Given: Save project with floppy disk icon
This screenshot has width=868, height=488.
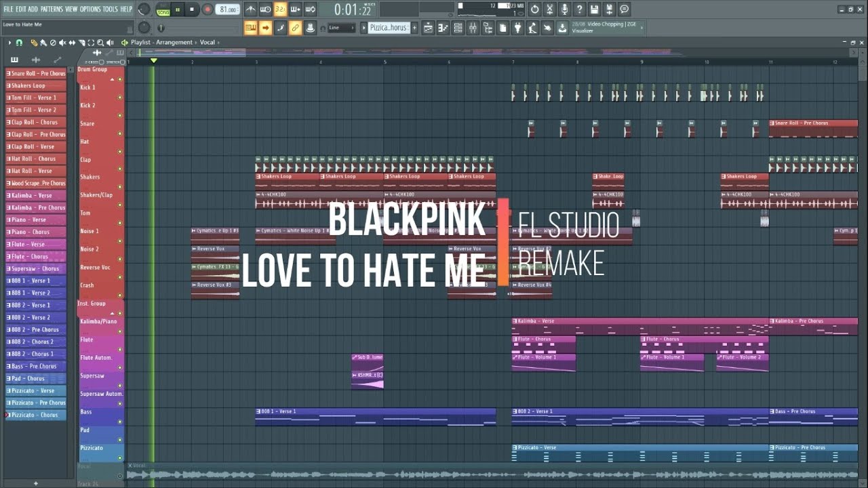Looking at the screenshot, I should point(594,9).
